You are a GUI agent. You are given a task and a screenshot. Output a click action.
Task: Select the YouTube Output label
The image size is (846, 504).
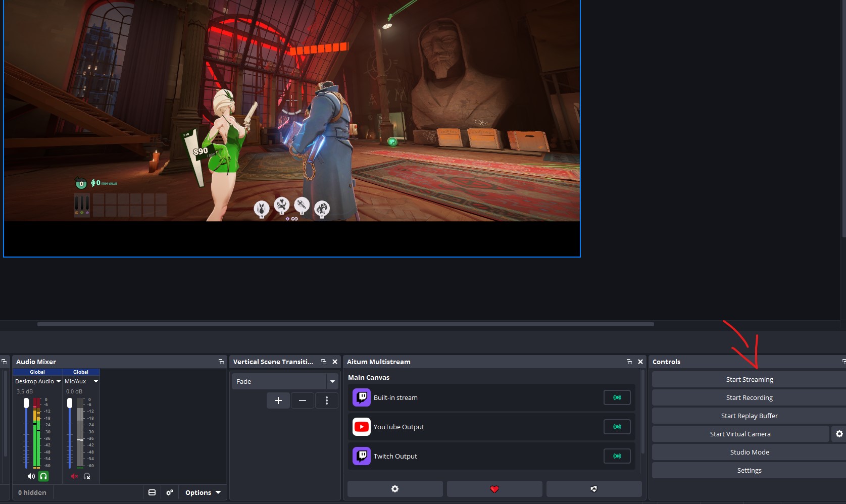(399, 427)
